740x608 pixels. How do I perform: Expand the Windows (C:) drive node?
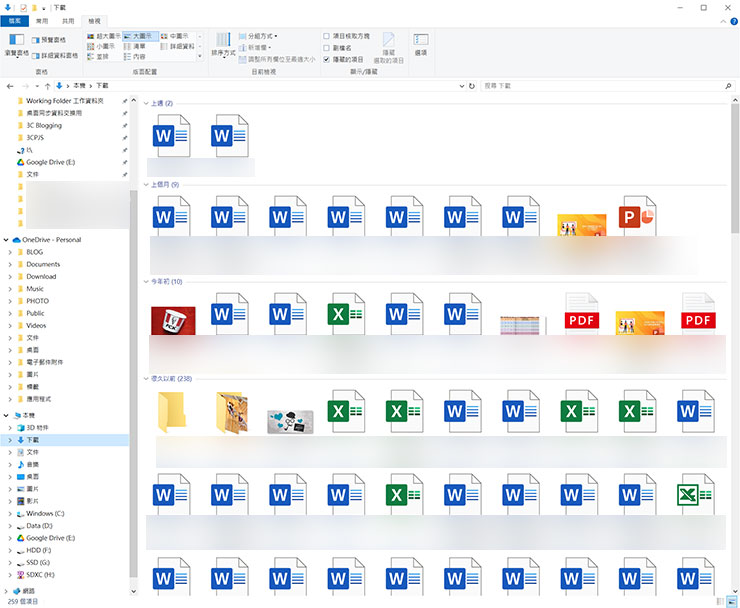[x=10, y=513]
